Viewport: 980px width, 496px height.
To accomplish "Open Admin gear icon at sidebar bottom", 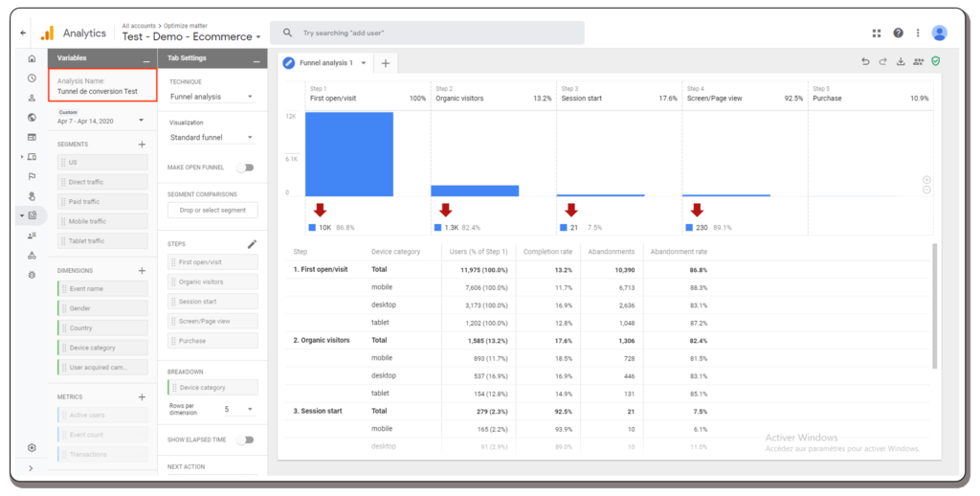I will point(32,448).
